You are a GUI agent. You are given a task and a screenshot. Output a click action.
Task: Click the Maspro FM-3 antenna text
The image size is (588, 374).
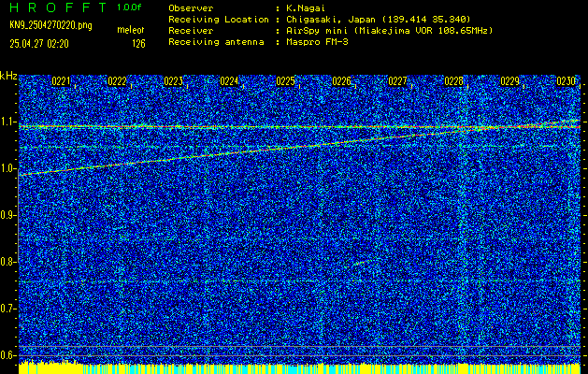click(317, 42)
